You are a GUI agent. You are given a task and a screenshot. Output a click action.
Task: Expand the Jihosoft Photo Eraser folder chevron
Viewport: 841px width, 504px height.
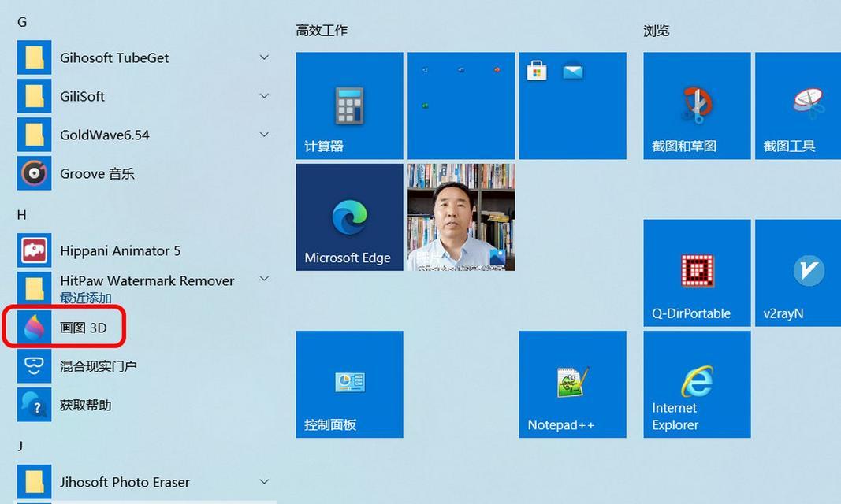264,481
